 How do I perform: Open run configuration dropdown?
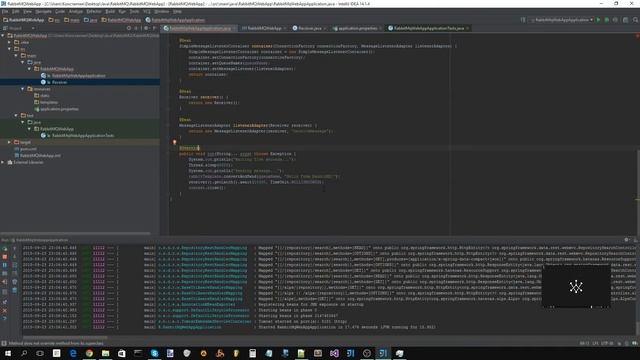pyautogui.click(x=562, y=20)
